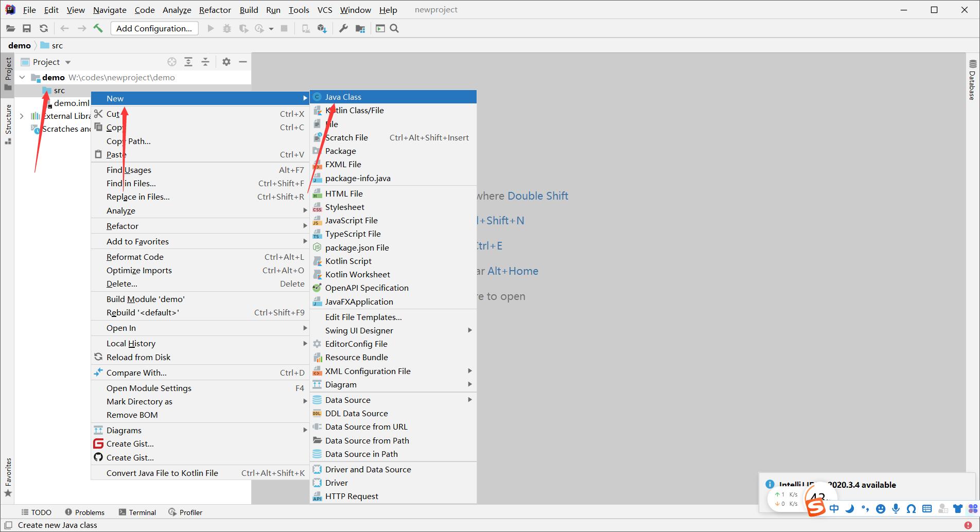Expand the Refactor submenu in context menu
The image size is (980, 532).
(200, 226)
